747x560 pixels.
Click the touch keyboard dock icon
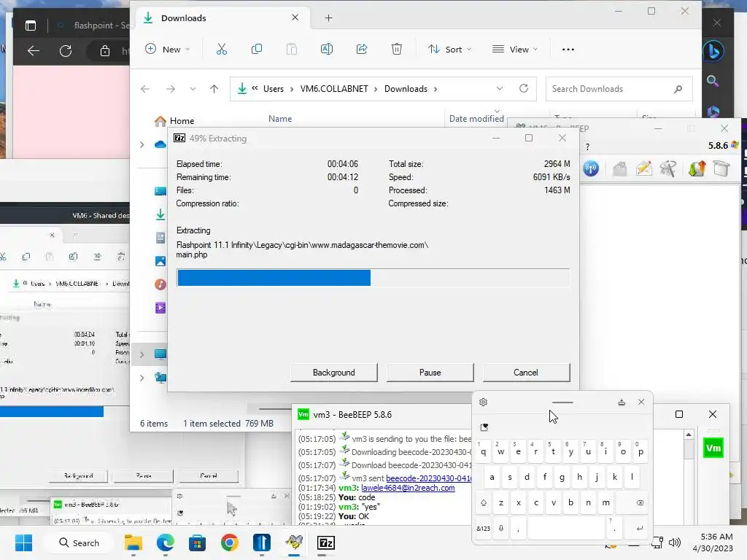(622, 402)
